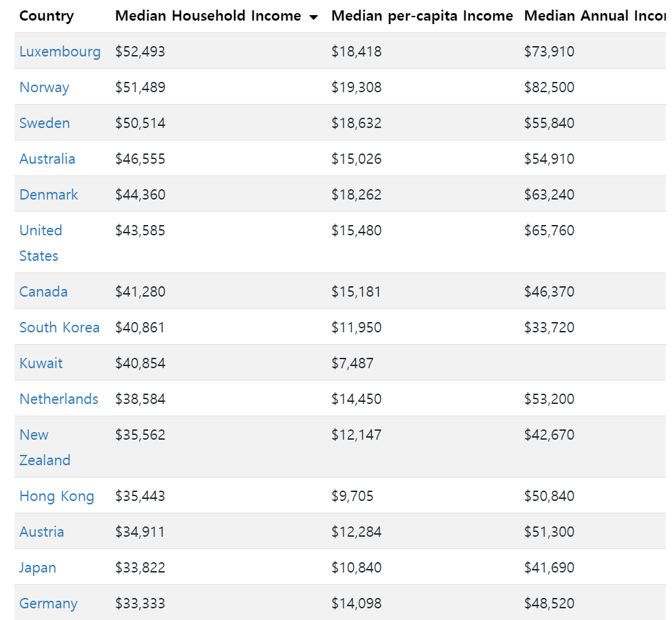Navigate to the Austria link

(41, 532)
